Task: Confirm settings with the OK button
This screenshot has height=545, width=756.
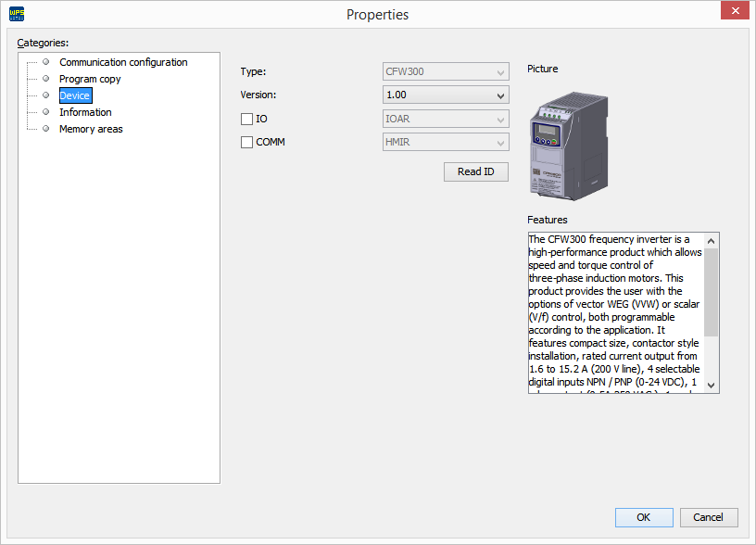Action: pyautogui.click(x=644, y=517)
